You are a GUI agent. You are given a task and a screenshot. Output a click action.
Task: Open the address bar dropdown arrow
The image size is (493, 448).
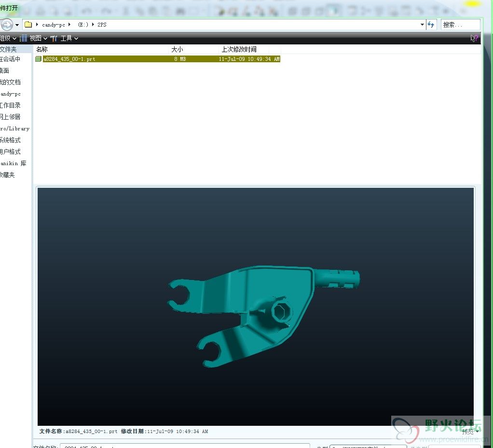(x=422, y=25)
